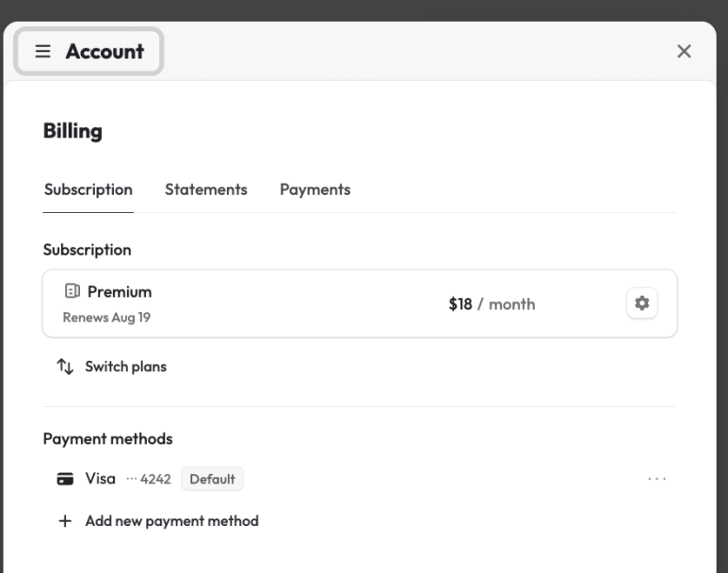Image resolution: width=728 pixels, height=573 pixels.
Task: Go to the Payments tab
Action: (x=315, y=189)
